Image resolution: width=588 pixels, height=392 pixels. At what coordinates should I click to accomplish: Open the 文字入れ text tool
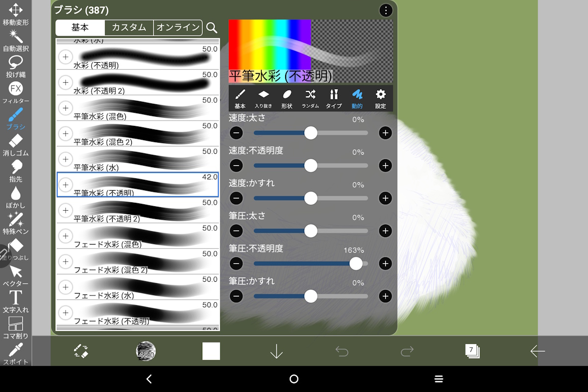[x=16, y=301]
